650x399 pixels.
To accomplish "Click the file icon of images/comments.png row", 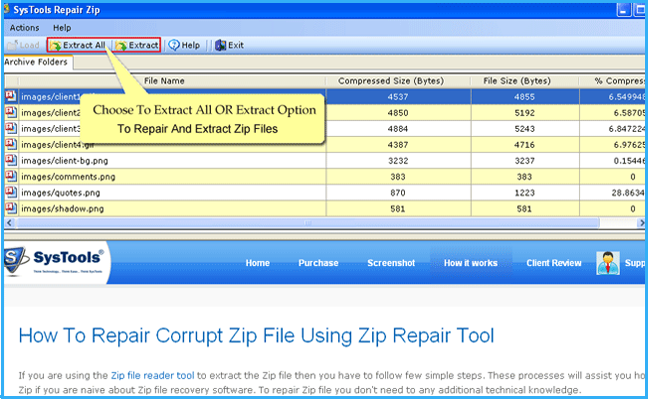I will coord(11,177).
